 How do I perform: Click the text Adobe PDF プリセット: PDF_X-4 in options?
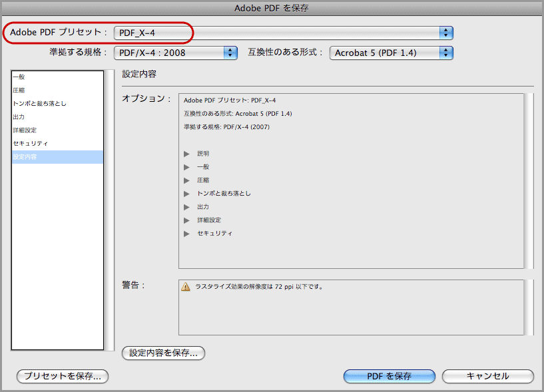[230, 100]
